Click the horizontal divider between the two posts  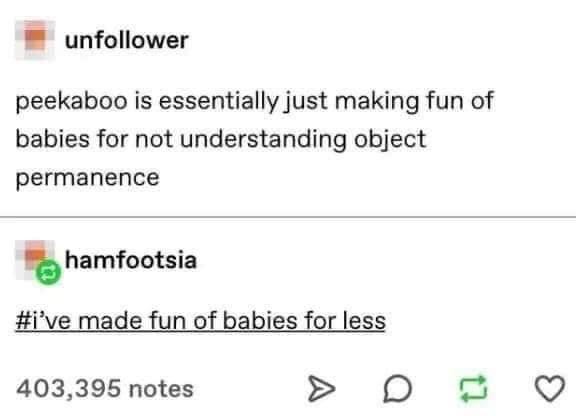pos(288,217)
